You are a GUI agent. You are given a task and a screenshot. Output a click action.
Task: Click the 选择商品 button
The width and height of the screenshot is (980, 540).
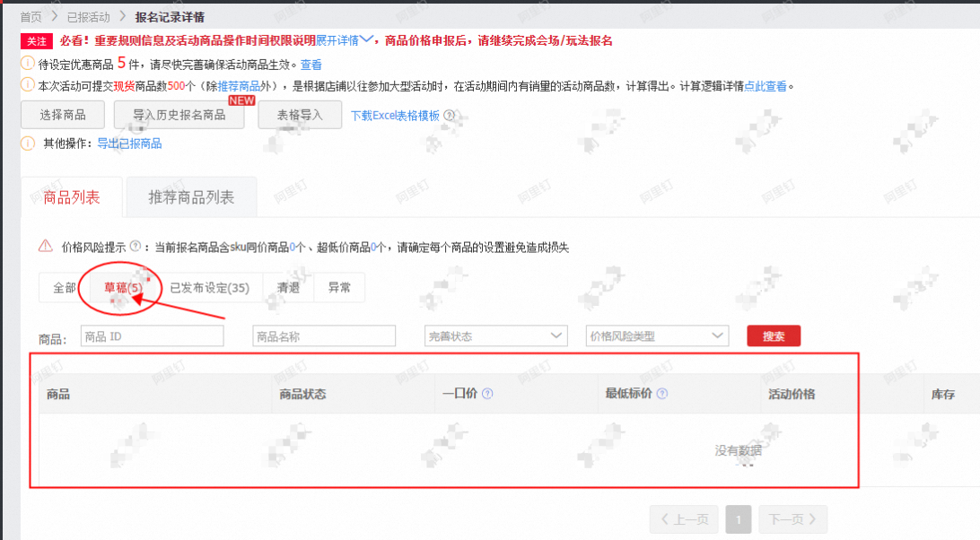(63, 115)
